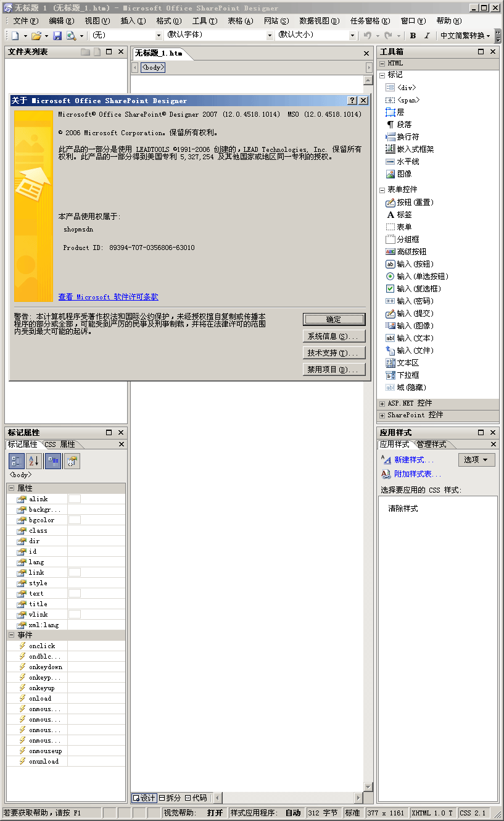
Task: Switch to 代码 code view
Action: pos(196,798)
